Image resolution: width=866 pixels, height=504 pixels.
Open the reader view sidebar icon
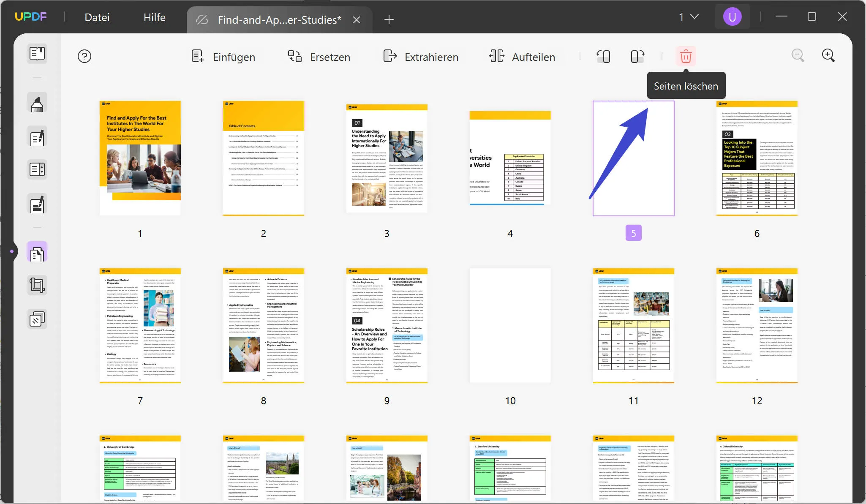(x=38, y=54)
